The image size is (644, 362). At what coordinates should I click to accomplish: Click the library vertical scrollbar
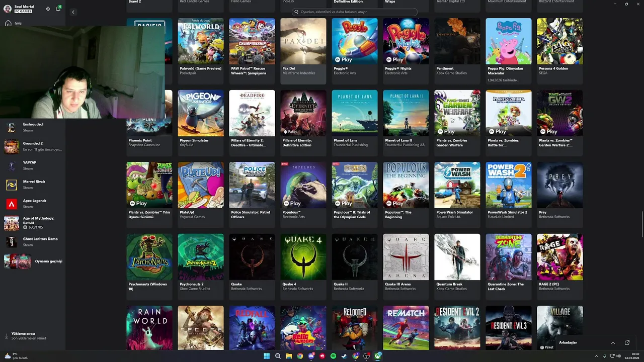642,225
